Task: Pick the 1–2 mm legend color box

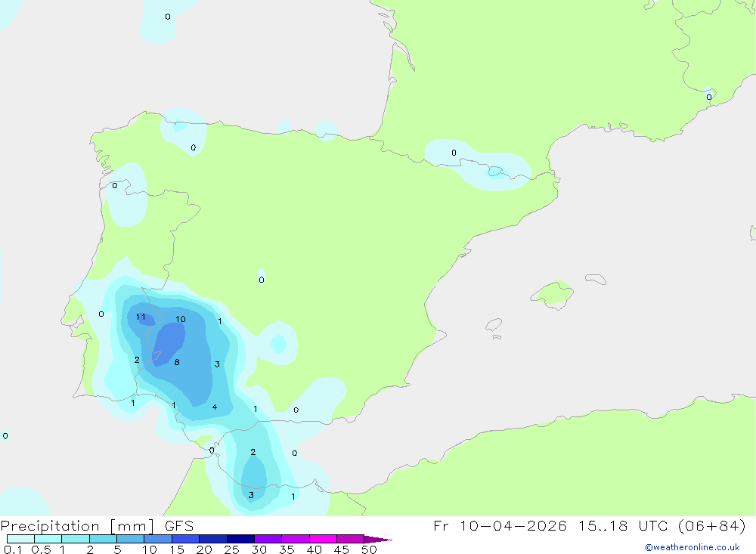Action: point(76,539)
